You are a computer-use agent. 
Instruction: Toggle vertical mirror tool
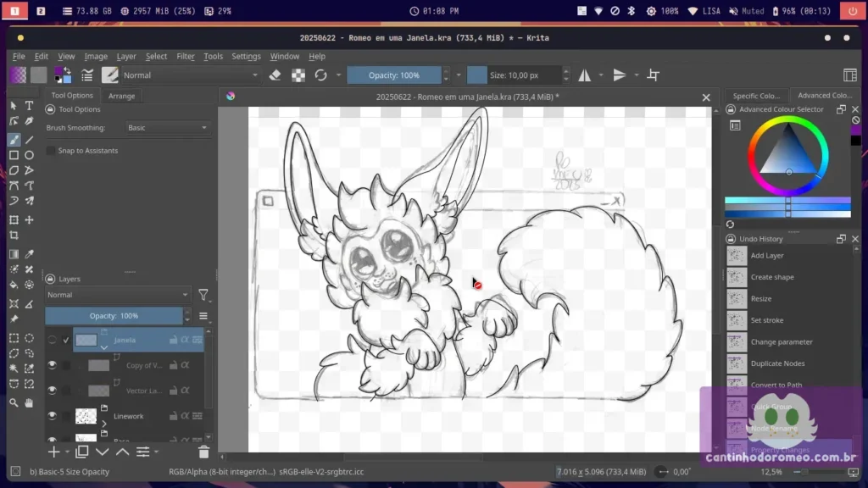[620, 75]
